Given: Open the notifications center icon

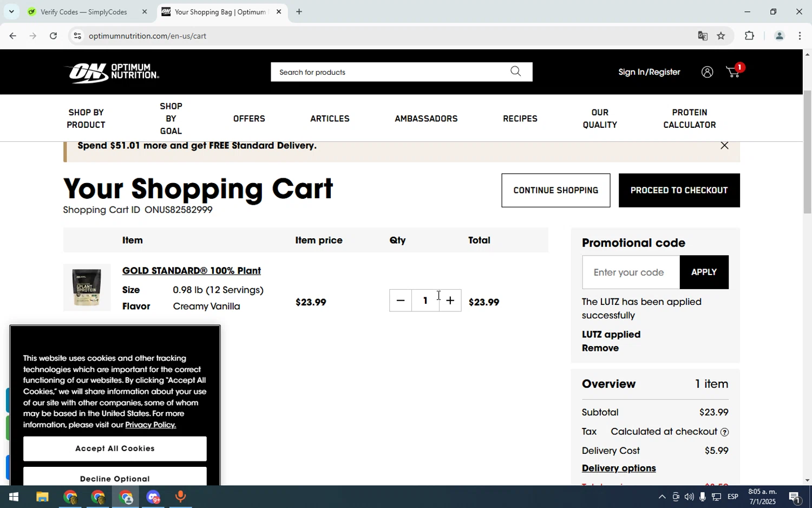Looking at the screenshot, I should [795, 497].
